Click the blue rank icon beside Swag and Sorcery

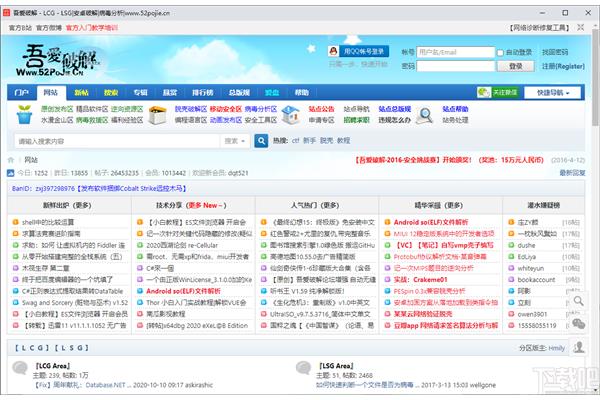16,302
